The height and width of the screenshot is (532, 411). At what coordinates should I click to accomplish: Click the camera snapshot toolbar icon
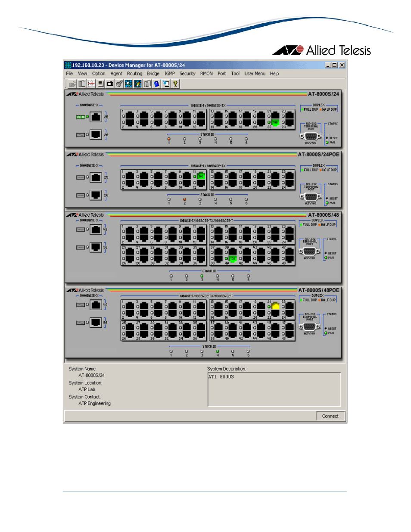click(x=110, y=84)
